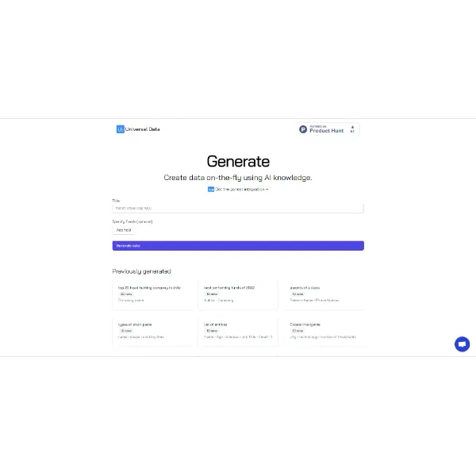
Task: Open the top 20 head hunting company card
Action: pyautogui.click(x=152, y=294)
